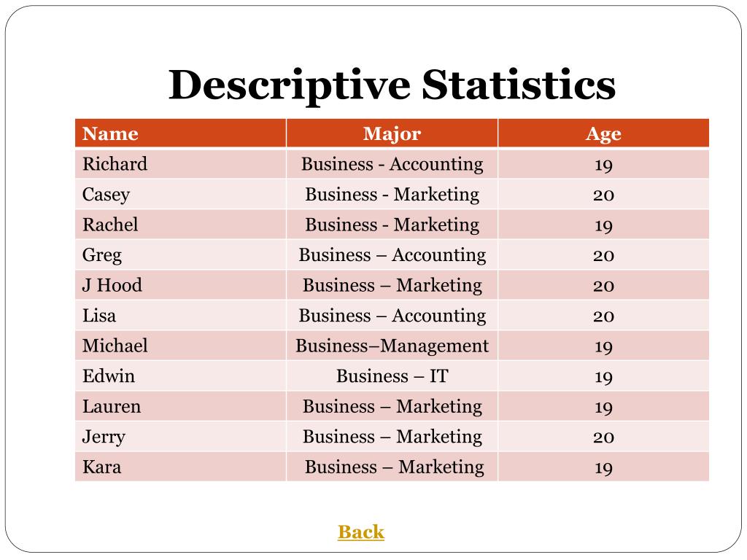The height and width of the screenshot is (560, 747).
Task: Click the Greg name cell
Action: [x=181, y=254]
